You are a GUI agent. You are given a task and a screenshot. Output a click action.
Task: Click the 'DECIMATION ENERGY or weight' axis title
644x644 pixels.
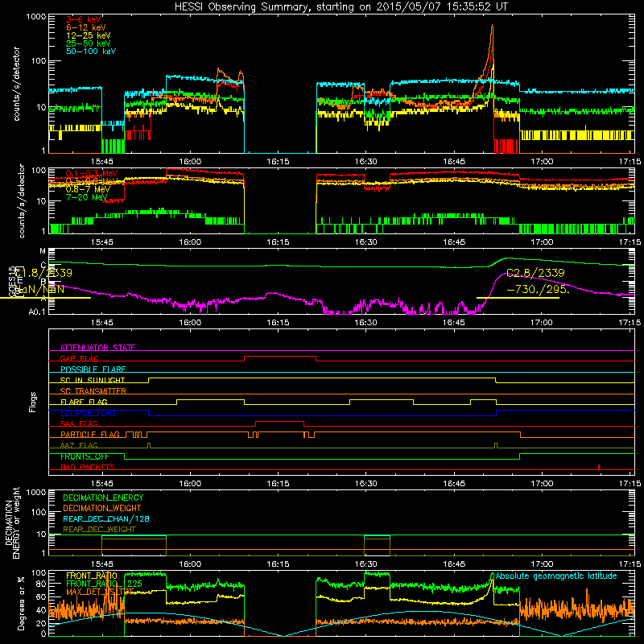12,522
